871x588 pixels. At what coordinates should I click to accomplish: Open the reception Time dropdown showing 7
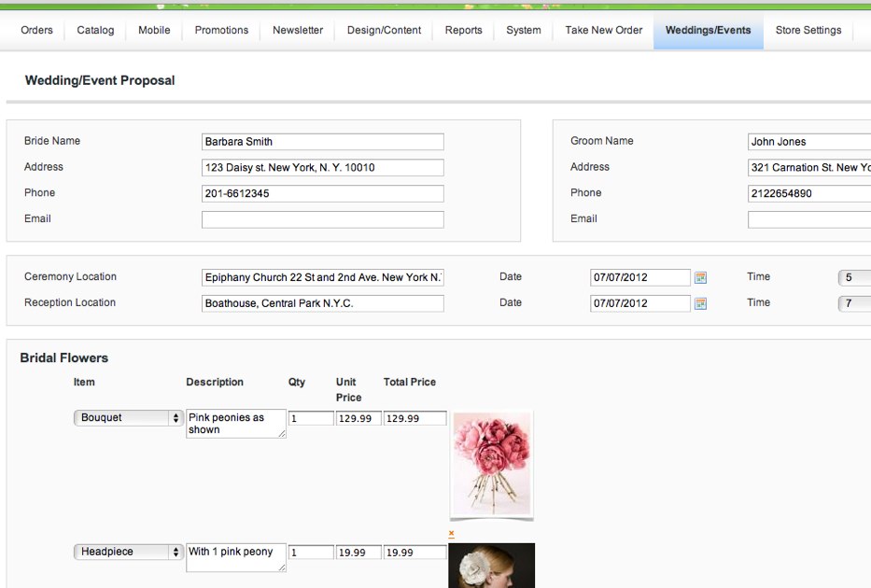[854, 303]
